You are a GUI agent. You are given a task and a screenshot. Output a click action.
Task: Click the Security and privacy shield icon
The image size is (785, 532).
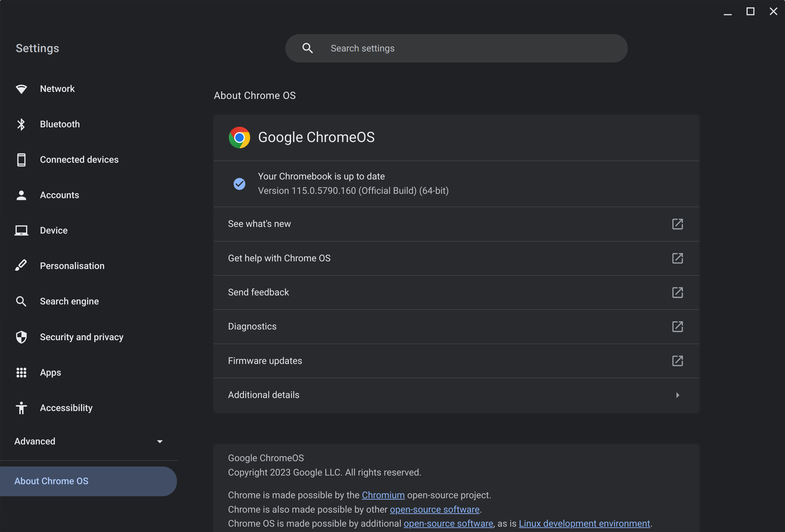tap(21, 337)
